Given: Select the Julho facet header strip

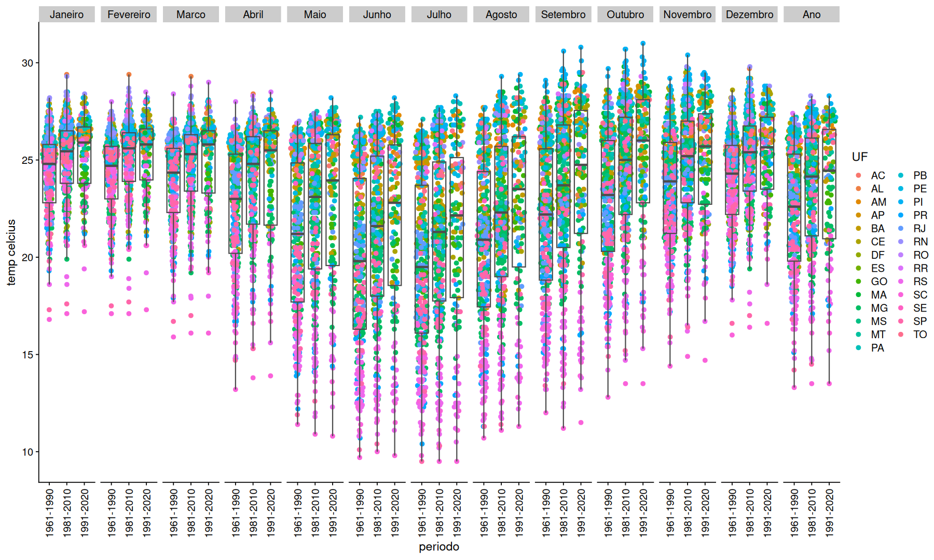Looking at the screenshot, I should (x=439, y=15).
